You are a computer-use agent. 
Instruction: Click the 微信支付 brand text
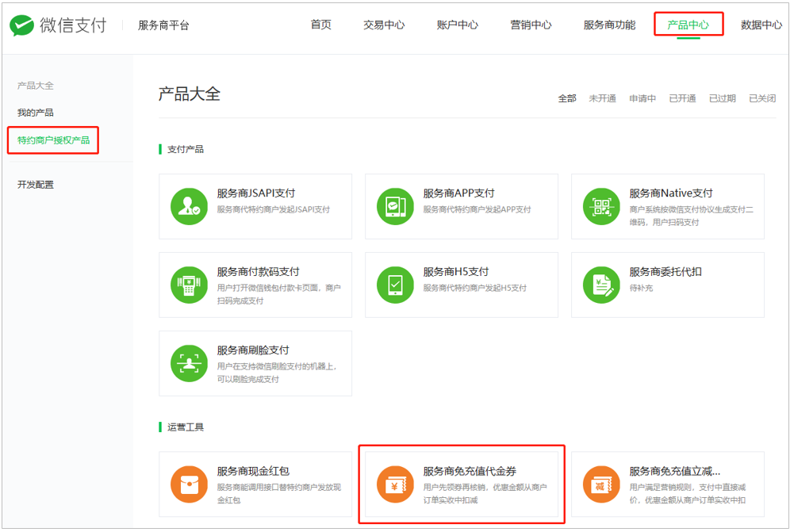pyautogui.click(x=74, y=25)
